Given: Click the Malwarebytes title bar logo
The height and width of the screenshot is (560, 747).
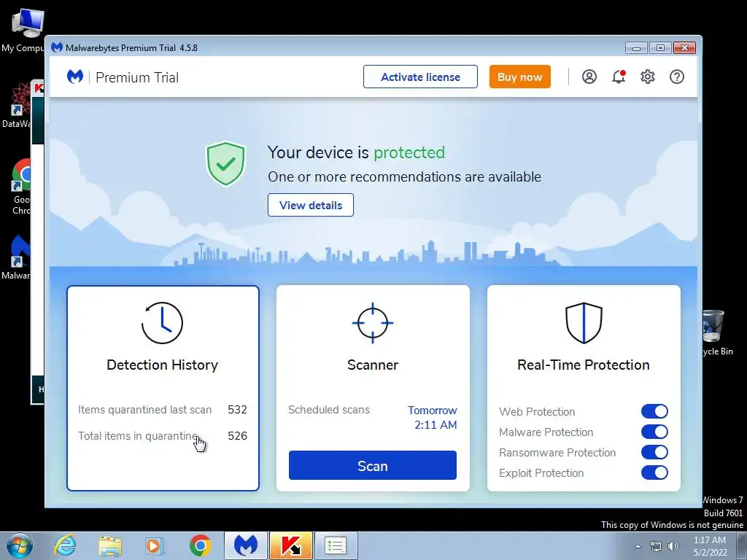Looking at the screenshot, I should pos(57,47).
